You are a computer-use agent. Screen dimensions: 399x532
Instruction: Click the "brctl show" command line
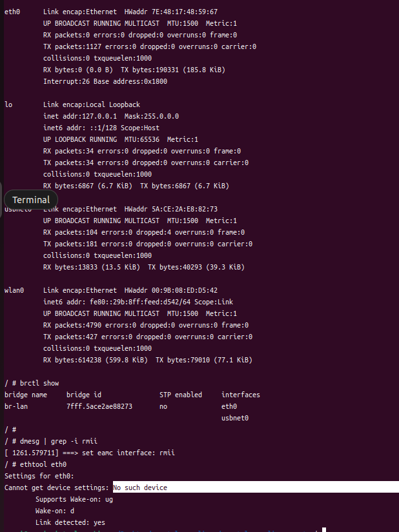[x=40, y=383]
